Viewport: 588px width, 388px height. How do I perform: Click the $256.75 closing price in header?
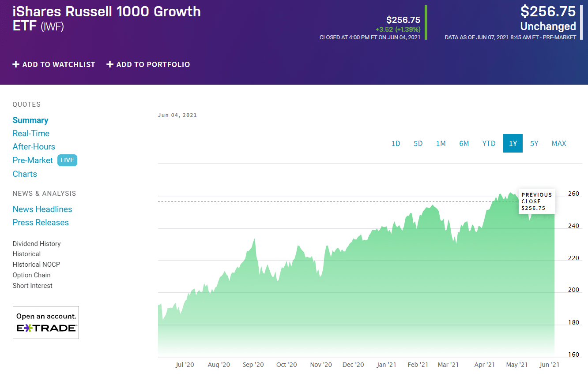click(403, 20)
